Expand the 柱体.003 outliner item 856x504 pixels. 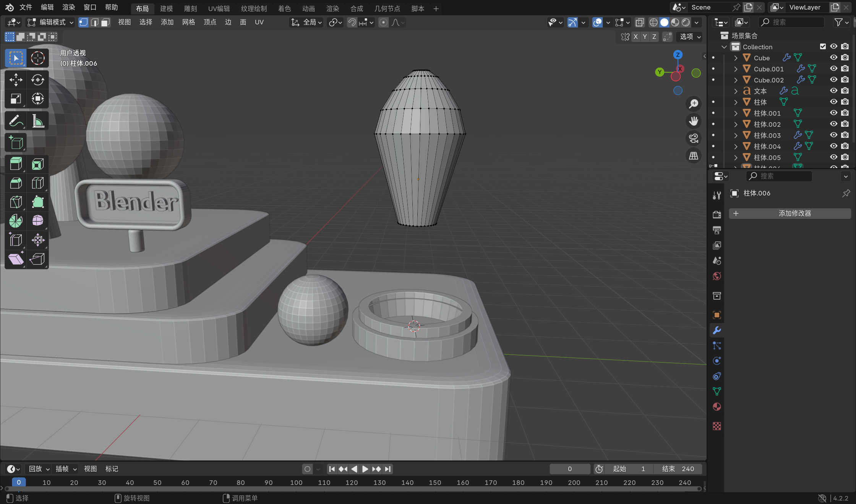tap(736, 136)
